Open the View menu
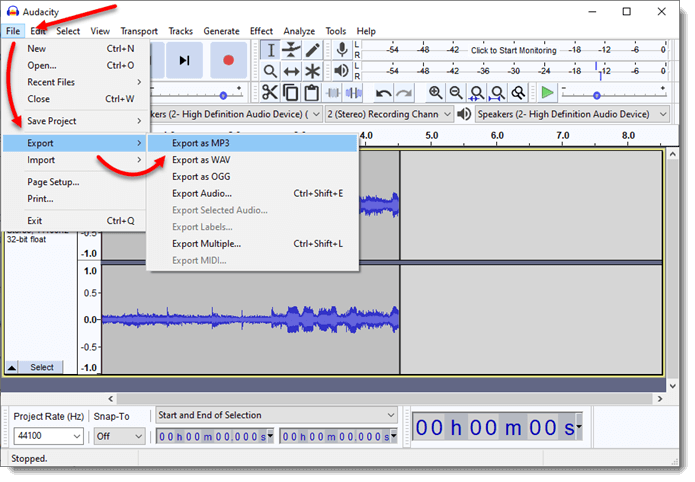Screen dimensions: 695x482 [x=100, y=31]
